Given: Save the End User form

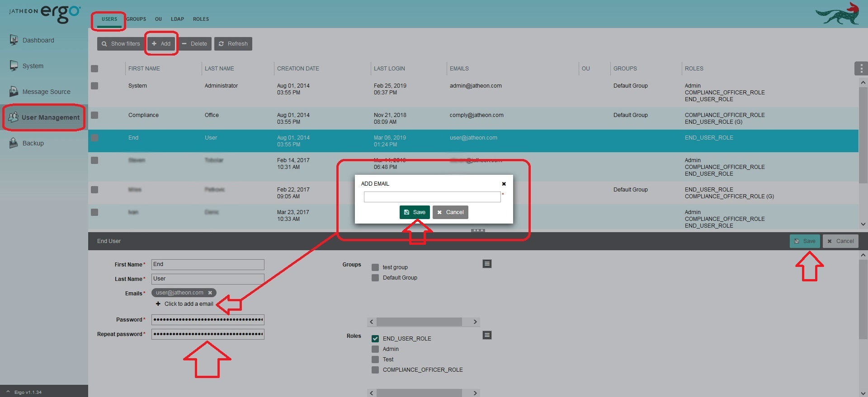Looking at the screenshot, I should coord(805,241).
